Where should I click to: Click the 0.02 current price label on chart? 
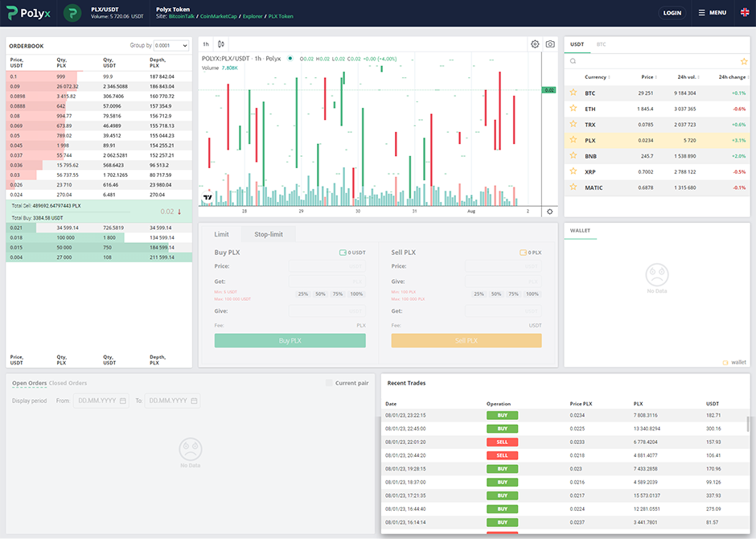pos(549,90)
